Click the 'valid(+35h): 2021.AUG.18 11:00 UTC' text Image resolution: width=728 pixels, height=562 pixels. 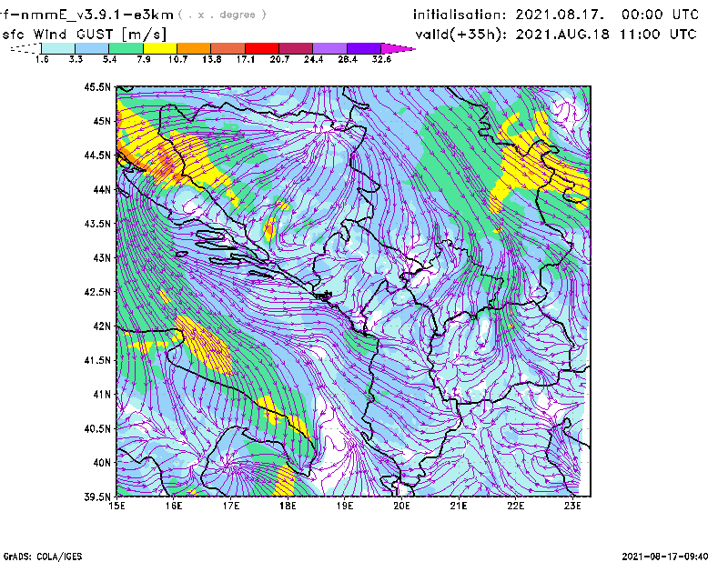[556, 35]
